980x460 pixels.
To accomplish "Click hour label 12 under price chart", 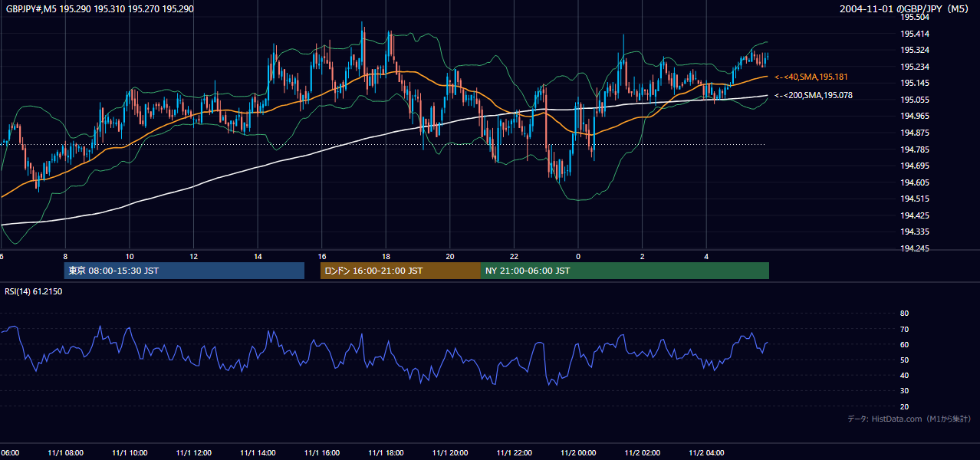I will tap(194, 257).
